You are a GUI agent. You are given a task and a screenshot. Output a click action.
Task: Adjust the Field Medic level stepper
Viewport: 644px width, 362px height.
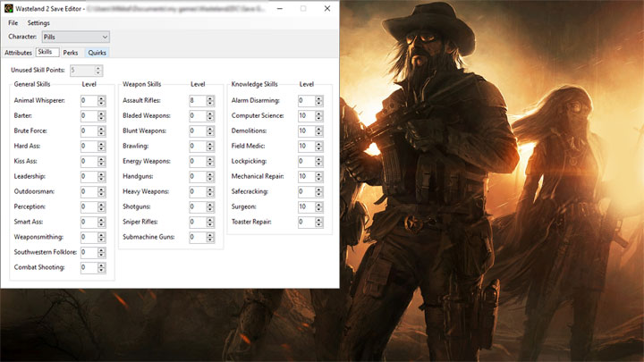(319, 146)
